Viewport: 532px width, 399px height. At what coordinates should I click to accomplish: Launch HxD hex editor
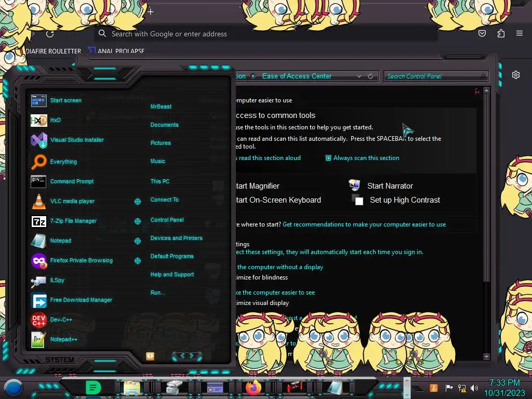(46, 120)
